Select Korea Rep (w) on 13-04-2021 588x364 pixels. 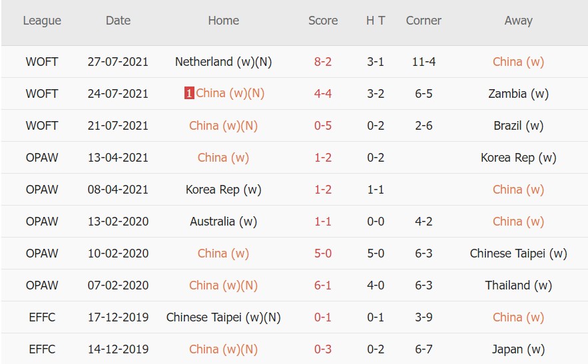pyautogui.click(x=518, y=158)
